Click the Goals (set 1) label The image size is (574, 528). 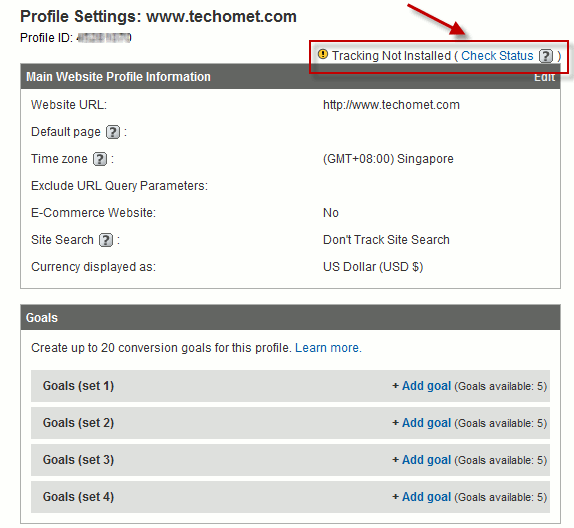point(78,386)
